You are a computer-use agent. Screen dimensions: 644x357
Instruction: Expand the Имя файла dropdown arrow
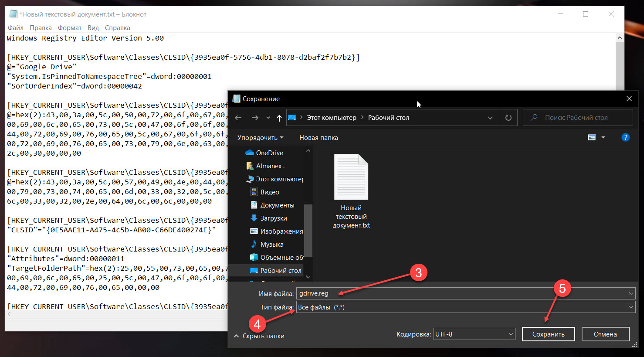631,293
